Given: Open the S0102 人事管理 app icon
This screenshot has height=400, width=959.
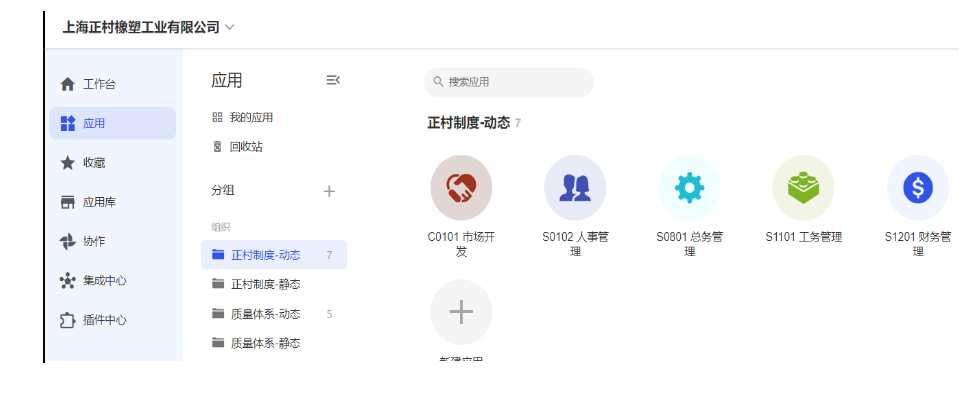Looking at the screenshot, I should [x=575, y=187].
